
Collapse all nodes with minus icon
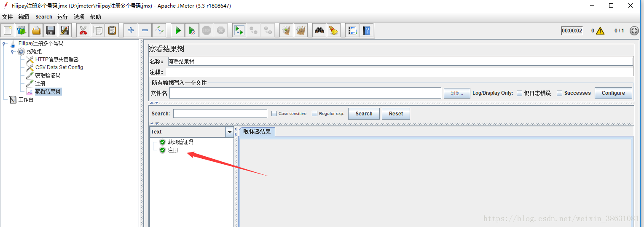point(145,30)
